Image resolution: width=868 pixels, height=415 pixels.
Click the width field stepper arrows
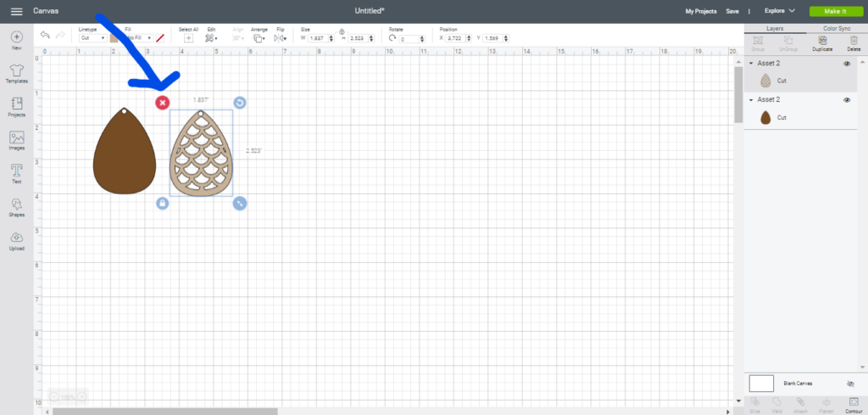coord(331,38)
